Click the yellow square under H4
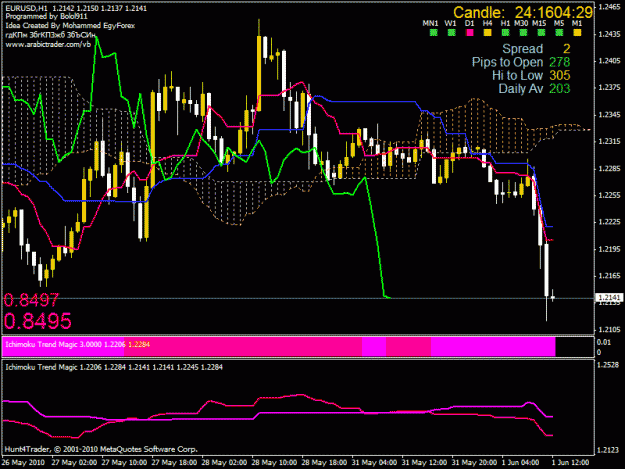 tap(487, 33)
